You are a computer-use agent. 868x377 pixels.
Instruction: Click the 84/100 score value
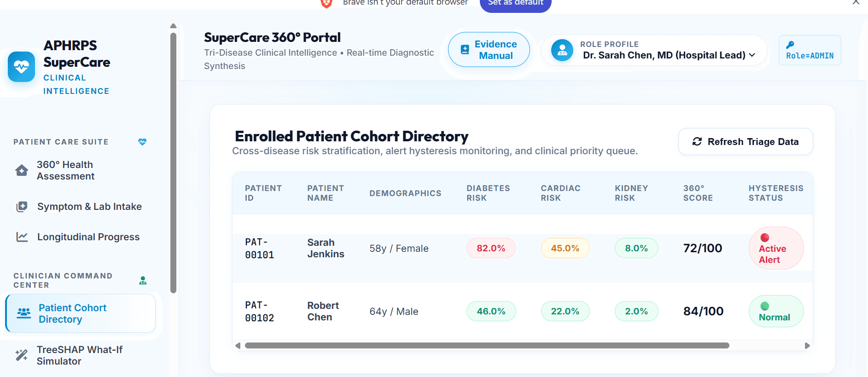pyautogui.click(x=704, y=311)
